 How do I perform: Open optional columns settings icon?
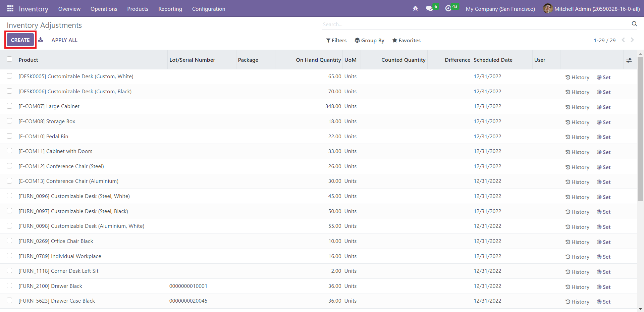629,60
